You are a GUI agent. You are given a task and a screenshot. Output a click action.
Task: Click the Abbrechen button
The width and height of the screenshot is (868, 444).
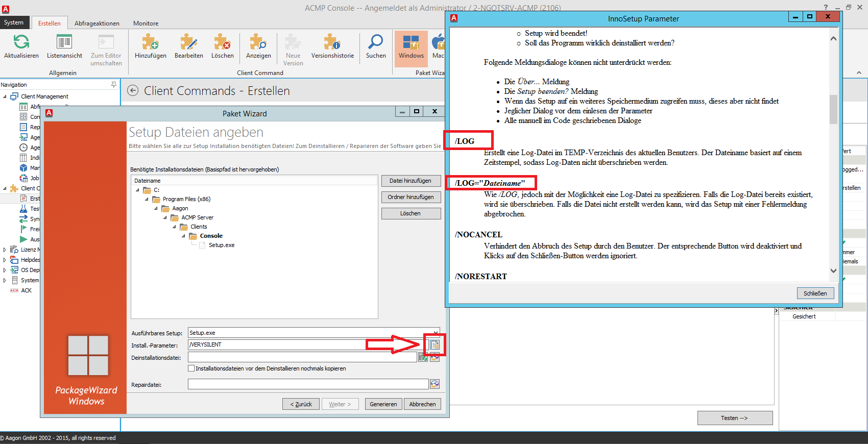(x=423, y=404)
